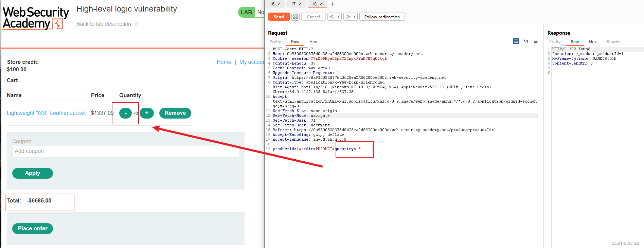This screenshot has width=644, height=248.
Task: Click the LAB status badge
Action: coord(246,12)
